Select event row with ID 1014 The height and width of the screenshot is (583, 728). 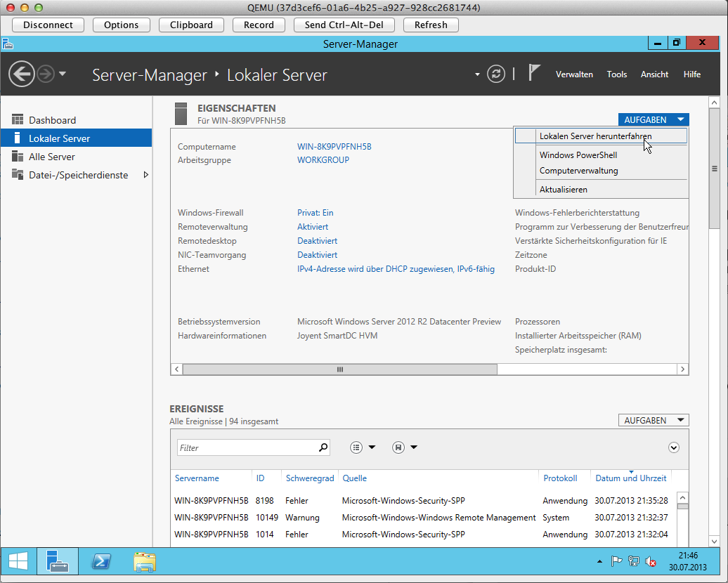[x=424, y=535]
